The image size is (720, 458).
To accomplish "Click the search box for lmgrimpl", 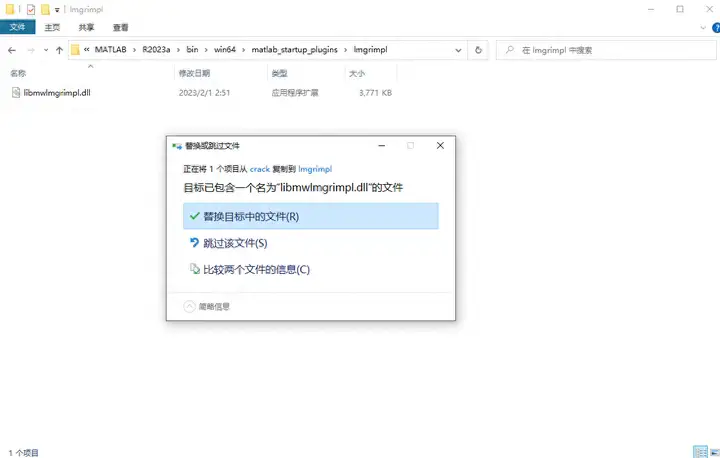I will [x=606, y=50].
